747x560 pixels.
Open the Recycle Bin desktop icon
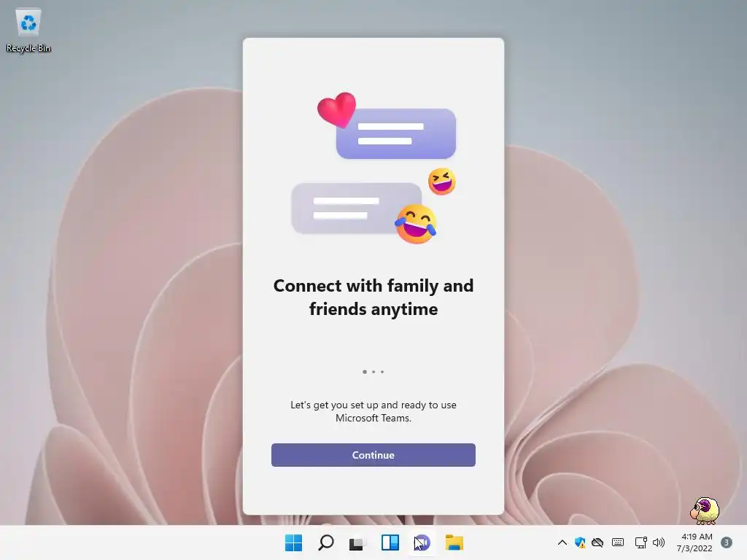[x=28, y=31]
